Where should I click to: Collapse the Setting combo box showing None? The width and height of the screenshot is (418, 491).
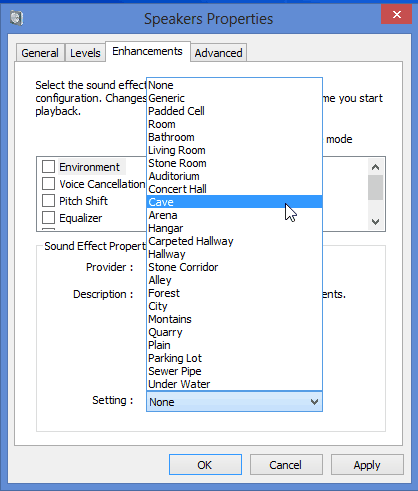(234, 402)
